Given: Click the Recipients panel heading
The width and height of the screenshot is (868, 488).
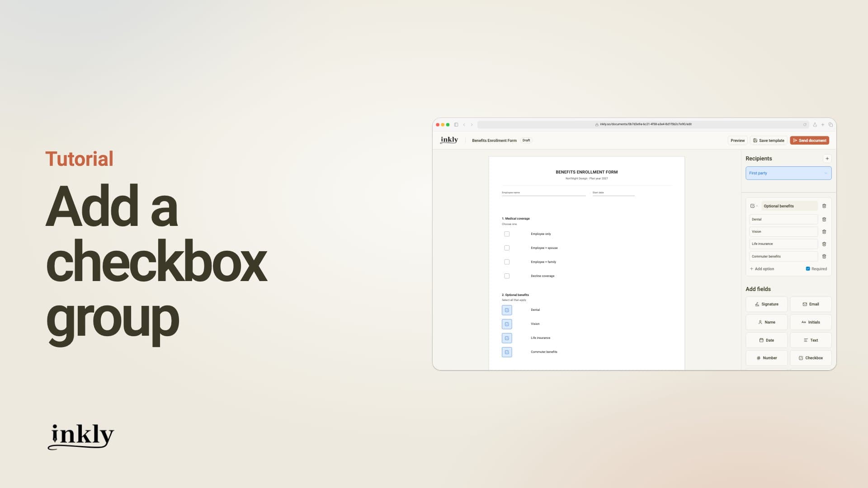Looking at the screenshot, I should [759, 159].
